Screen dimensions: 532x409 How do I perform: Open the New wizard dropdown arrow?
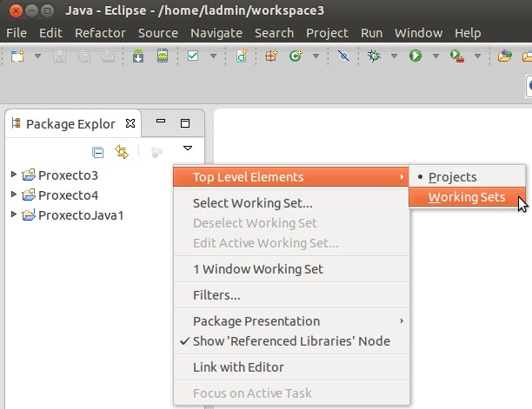(x=37, y=56)
